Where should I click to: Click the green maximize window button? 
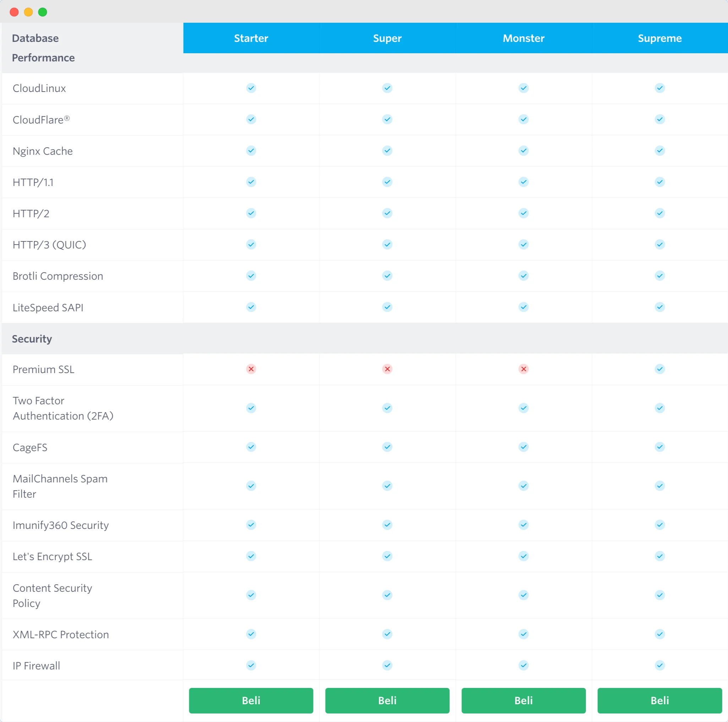click(43, 12)
